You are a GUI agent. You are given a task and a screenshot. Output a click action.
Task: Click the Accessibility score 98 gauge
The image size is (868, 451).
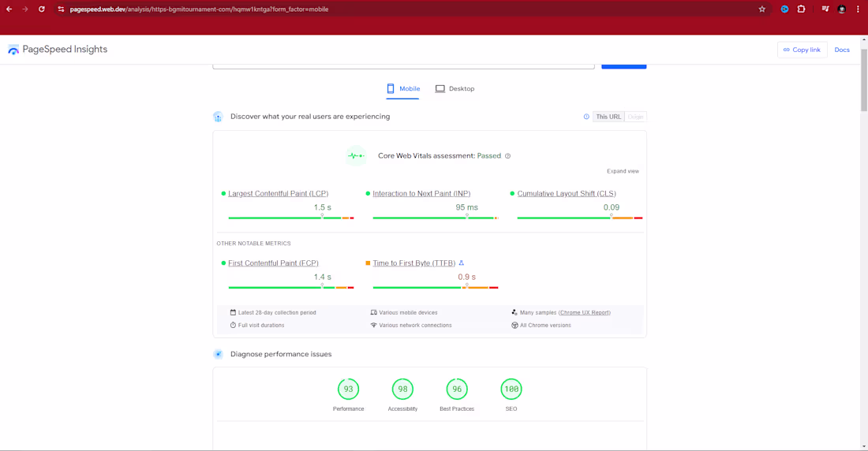pos(402,389)
